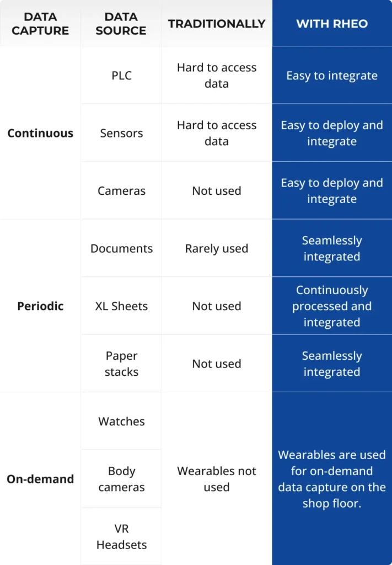Select the Periodic row label
This screenshot has height=565, width=392.
click(x=40, y=306)
